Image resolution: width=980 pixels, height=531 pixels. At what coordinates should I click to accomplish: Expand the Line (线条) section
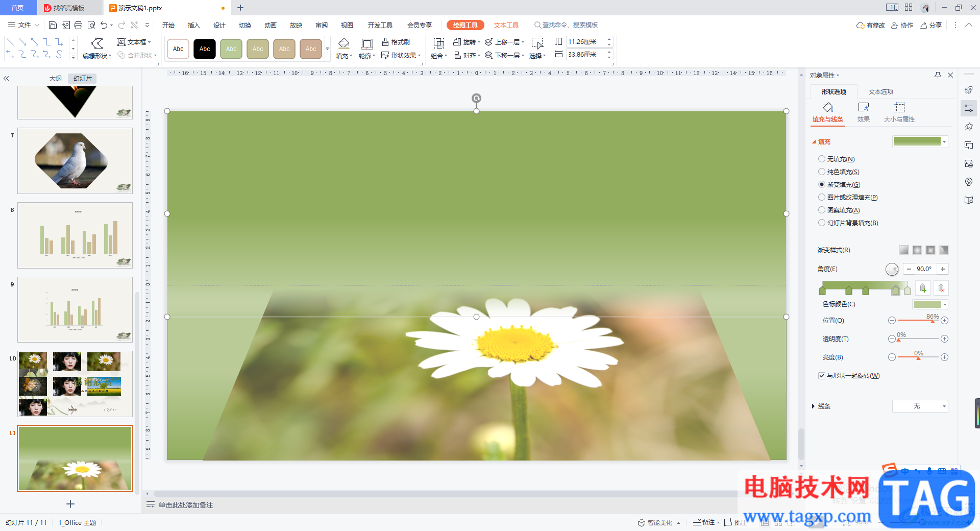pos(813,406)
